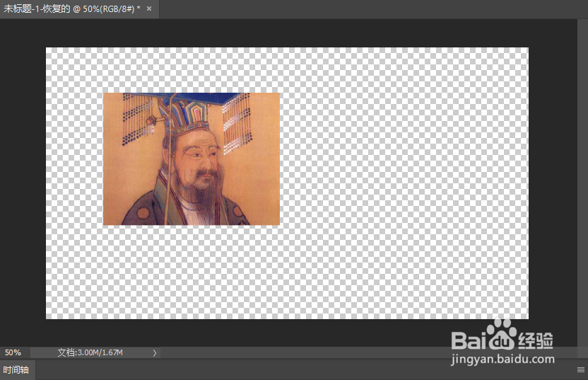Close the 未标题-1-恢复的 document tab
This screenshot has width=588, height=380.
(x=149, y=8)
